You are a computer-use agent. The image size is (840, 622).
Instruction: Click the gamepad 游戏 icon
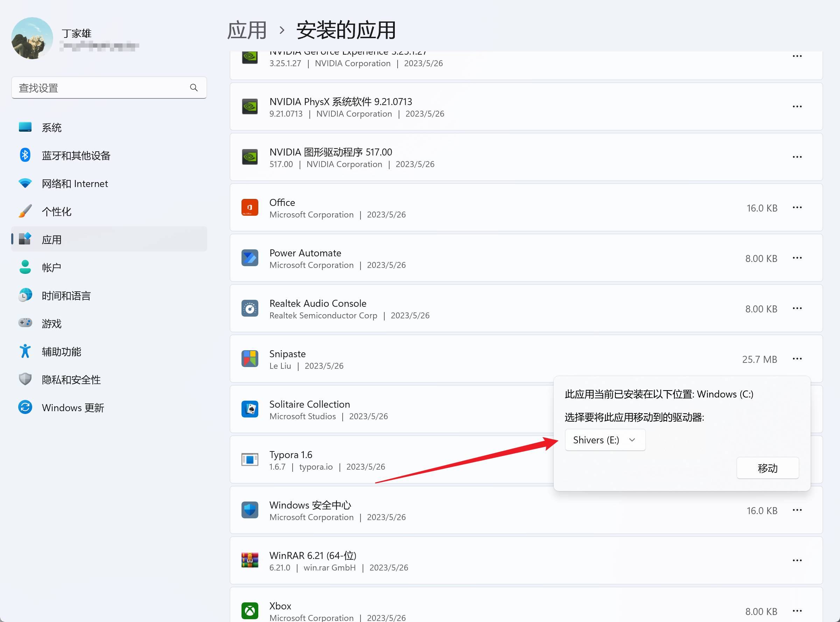pyautogui.click(x=25, y=323)
